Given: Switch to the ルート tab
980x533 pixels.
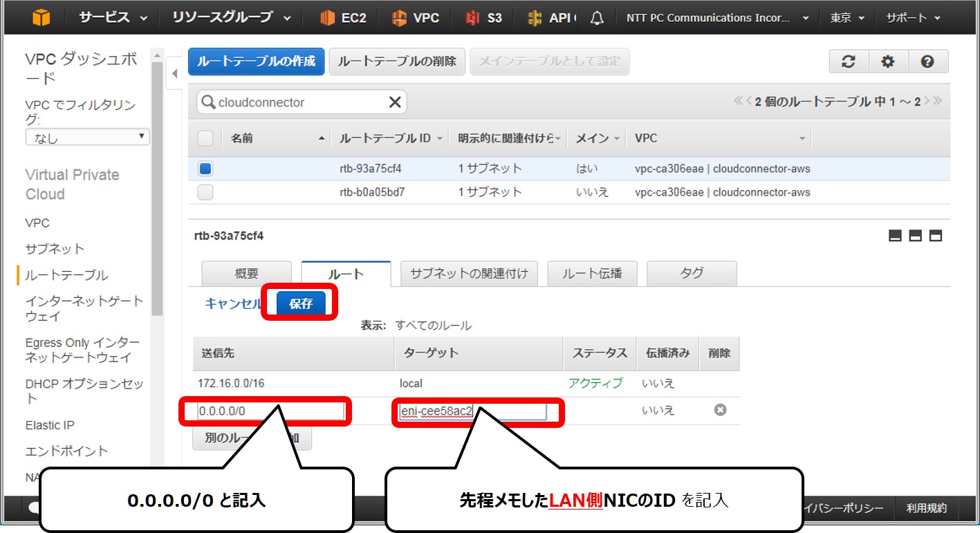Looking at the screenshot, I should coord(346,274).
